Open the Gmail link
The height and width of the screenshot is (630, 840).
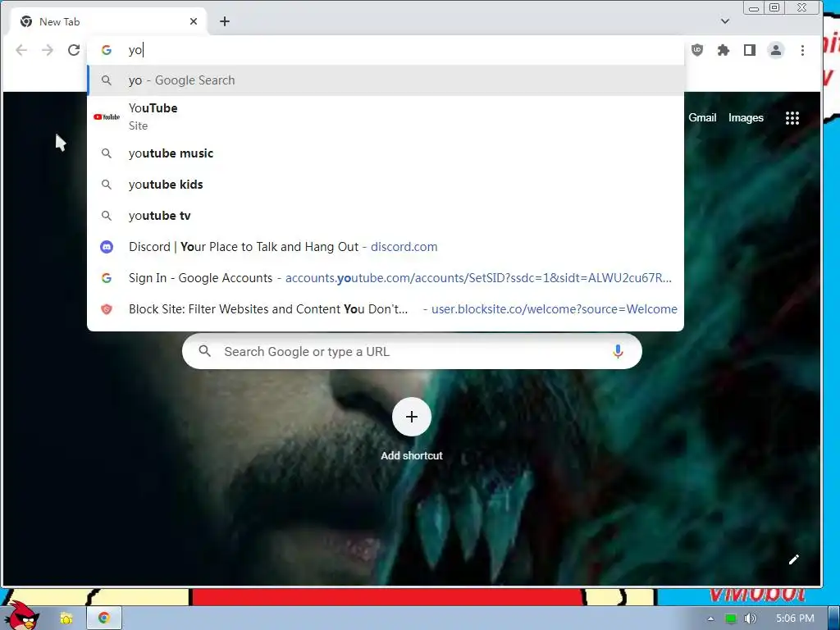click(702, 118)
